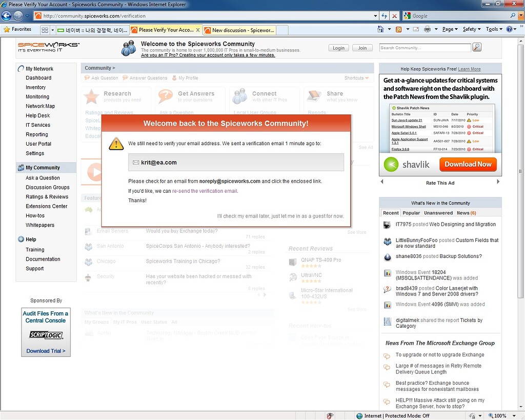Click the Get Answers speech bubble icon
This screenshot has width=525, height=420.
165,95
